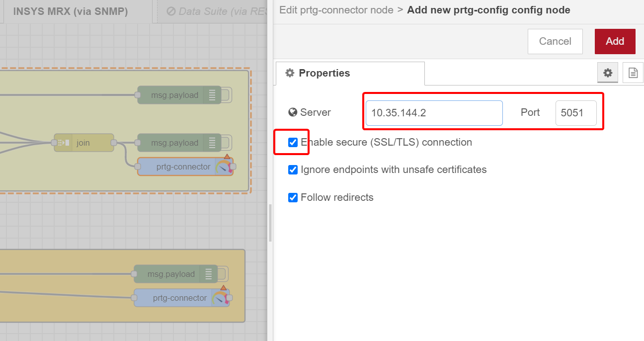
Task: Disable secure SSL/TLS connection checkbox
Action: (x=293, y=143)
